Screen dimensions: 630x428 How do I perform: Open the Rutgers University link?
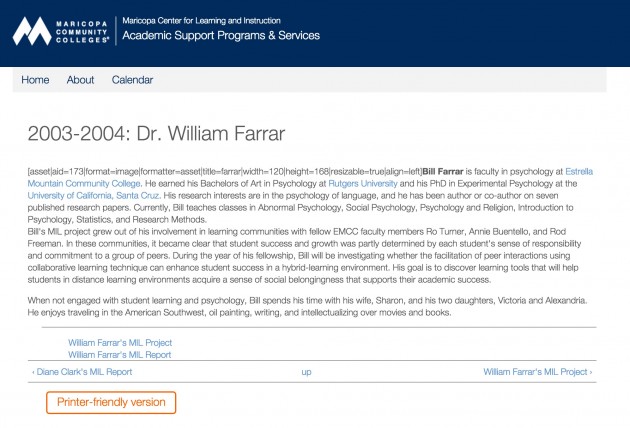pos(363,184)
